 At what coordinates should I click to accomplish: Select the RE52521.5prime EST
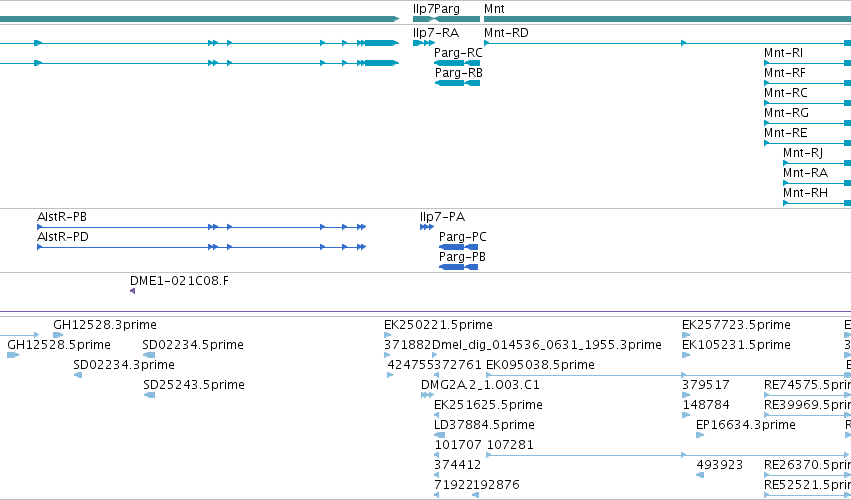pos(807,485)
